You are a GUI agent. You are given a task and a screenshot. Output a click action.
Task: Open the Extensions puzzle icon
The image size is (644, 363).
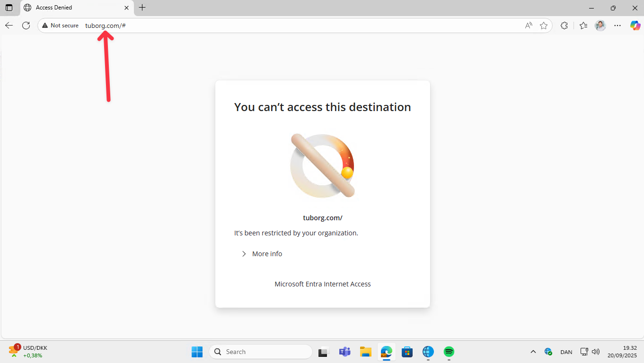564,26
